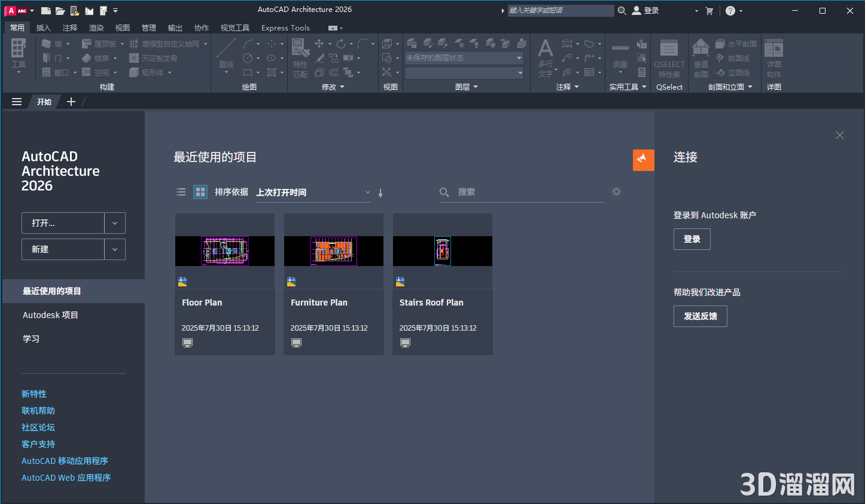Open the search settings gear icon

coord(616,192)
